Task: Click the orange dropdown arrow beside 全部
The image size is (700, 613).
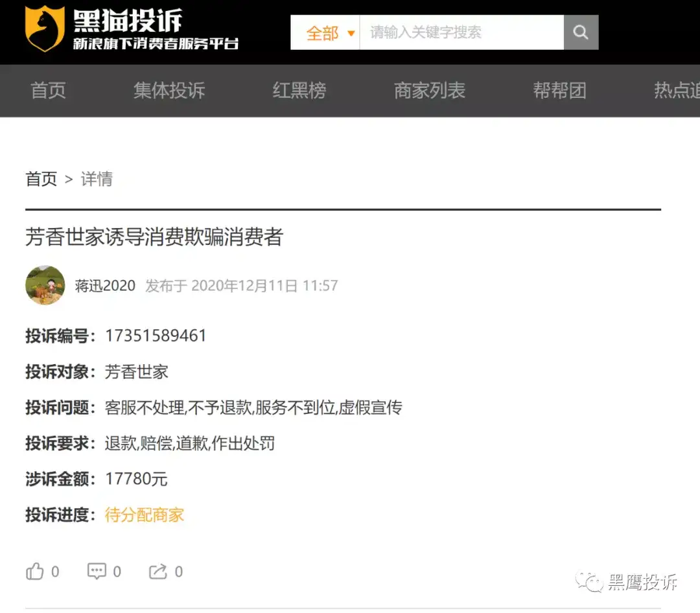Action: point(351,33)
